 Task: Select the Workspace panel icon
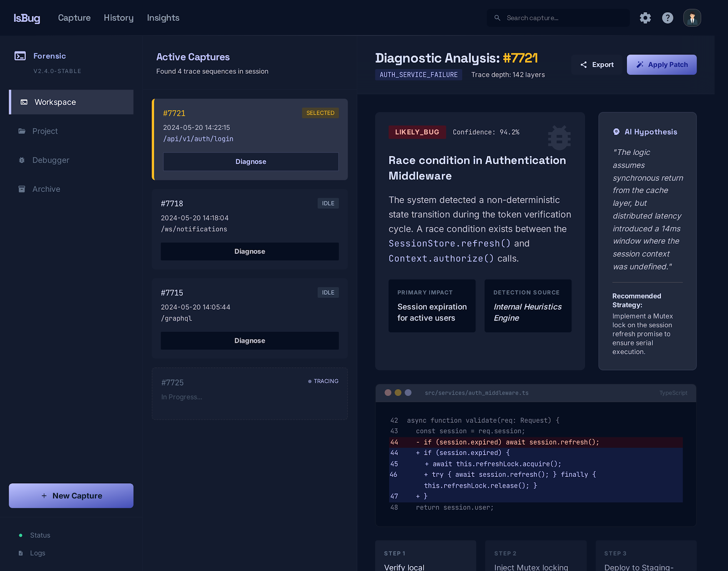[24, 102]
